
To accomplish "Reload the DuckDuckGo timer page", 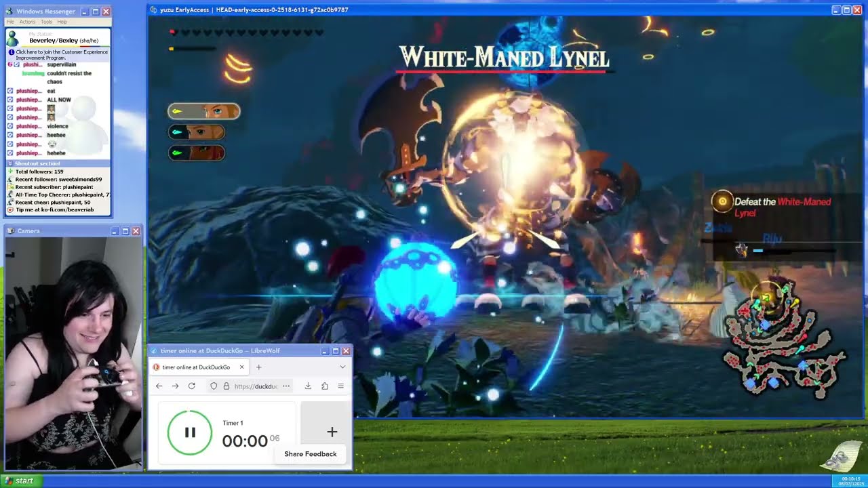I will click(192, 386).
